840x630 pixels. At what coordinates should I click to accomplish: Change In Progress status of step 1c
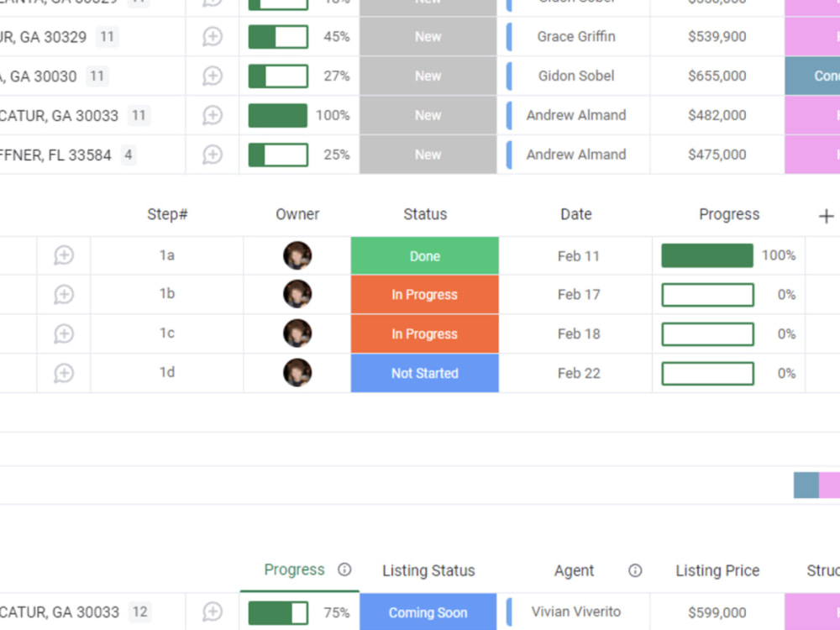(425, 333)
